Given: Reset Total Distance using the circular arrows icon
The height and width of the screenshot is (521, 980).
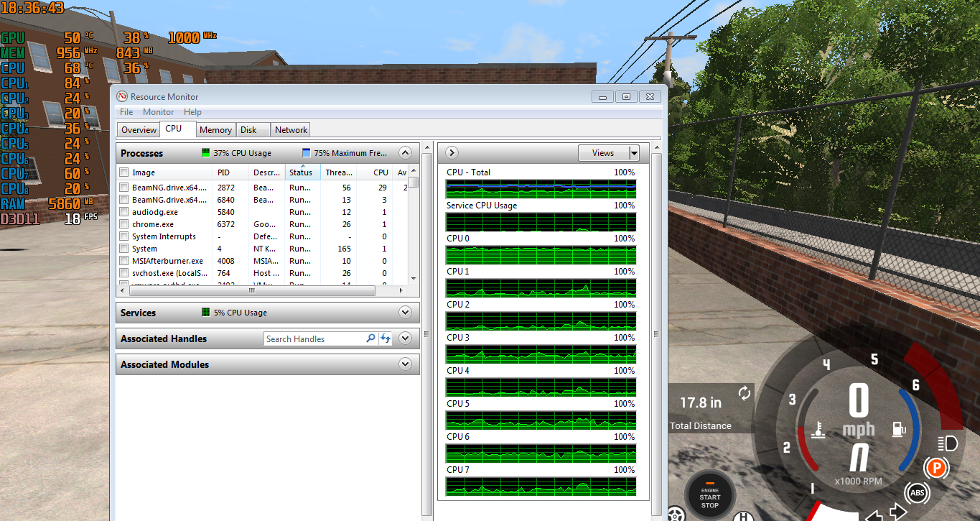Looking at the screenshot, I should click(x=744, y=393).
